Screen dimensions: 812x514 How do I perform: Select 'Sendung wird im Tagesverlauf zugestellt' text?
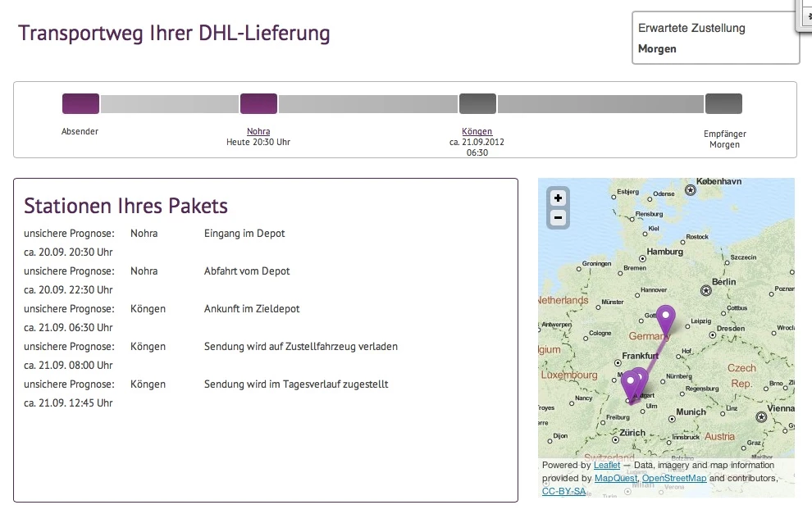(296, 384)
